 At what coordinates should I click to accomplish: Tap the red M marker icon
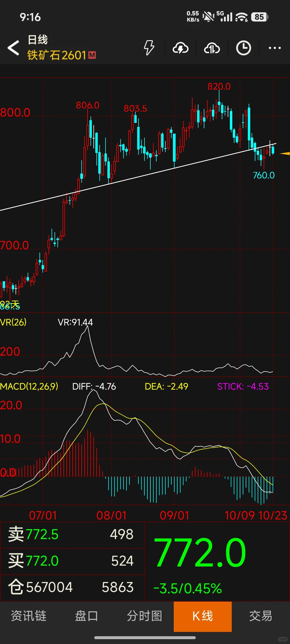(92, 55)
